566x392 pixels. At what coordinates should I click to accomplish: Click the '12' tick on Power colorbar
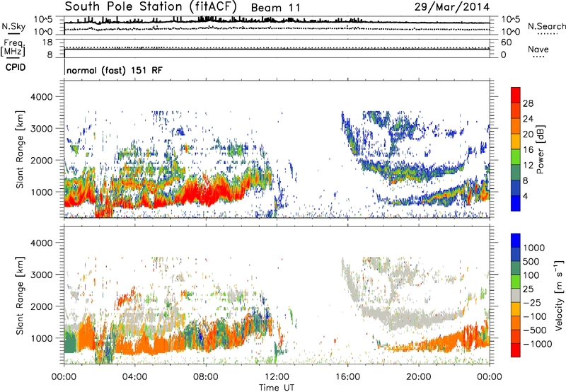[528, 166]
